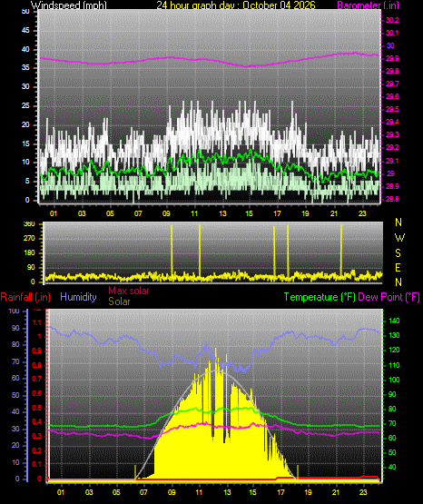Click the '29.8' barometer axis value
The height and width of the screenshot is (504, 423).
pos(392,71)
